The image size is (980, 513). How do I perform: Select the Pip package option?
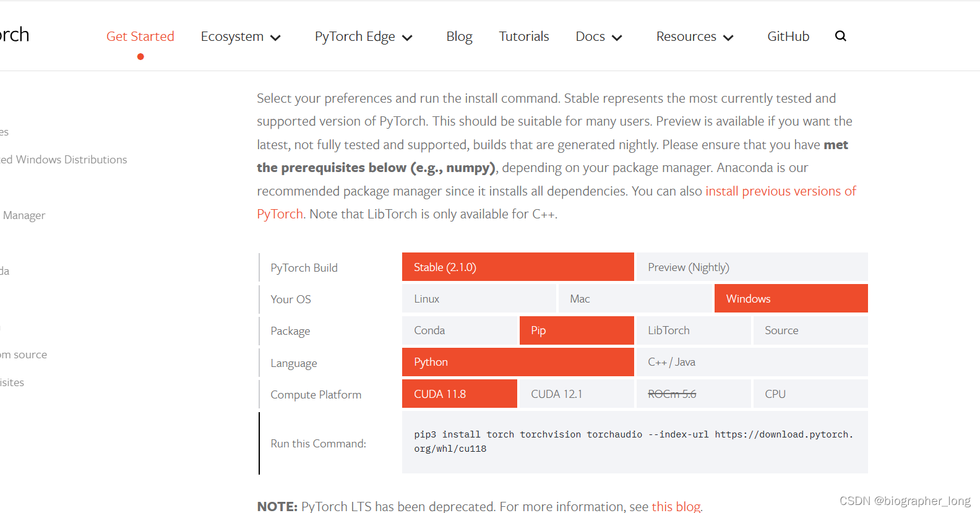click(577, 330)
